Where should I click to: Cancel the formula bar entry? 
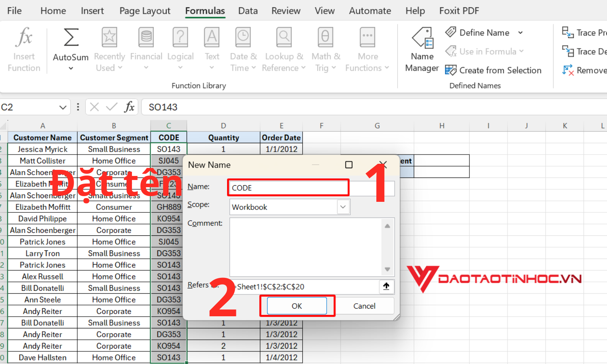tap(94, 107)
